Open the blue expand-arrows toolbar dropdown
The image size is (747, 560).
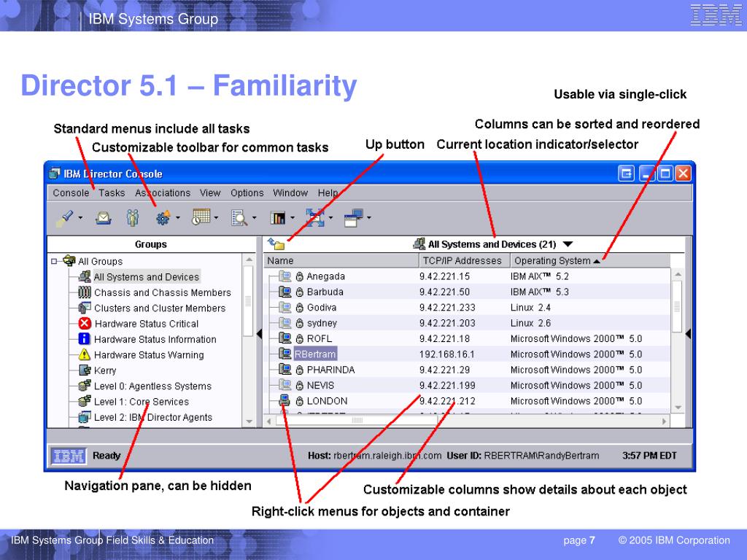[x=330, y=218]
